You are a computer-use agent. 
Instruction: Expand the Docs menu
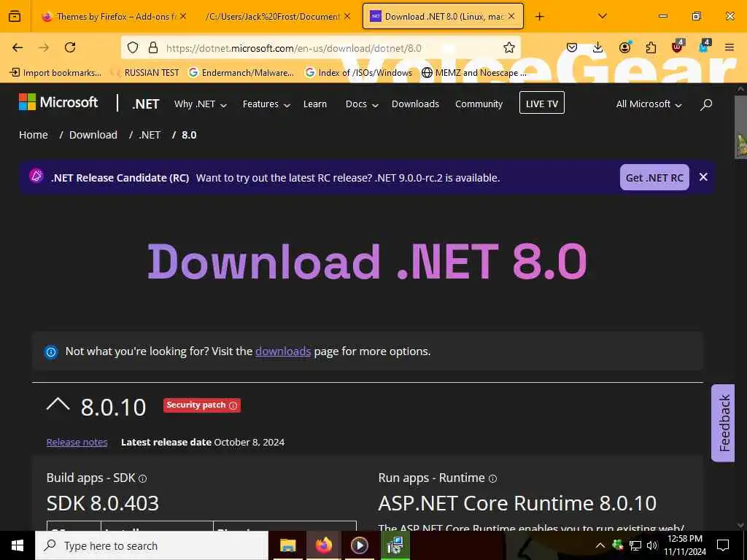point(362,104)
